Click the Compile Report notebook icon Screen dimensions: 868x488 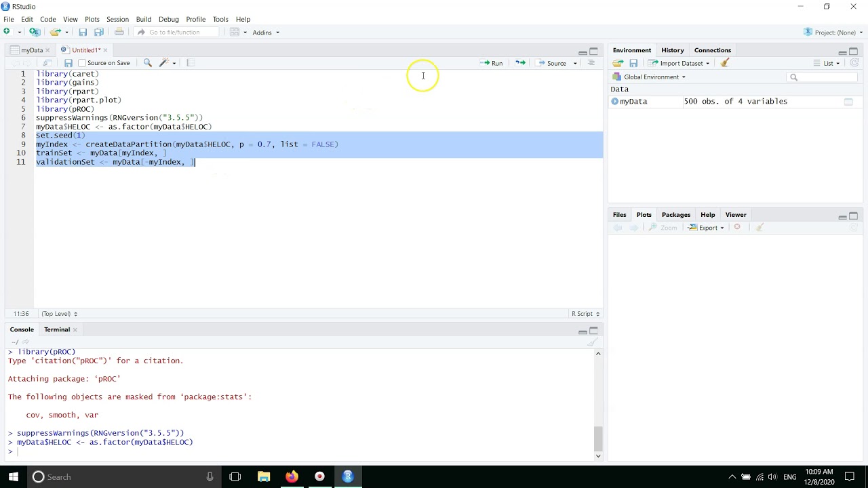point(191,63)
